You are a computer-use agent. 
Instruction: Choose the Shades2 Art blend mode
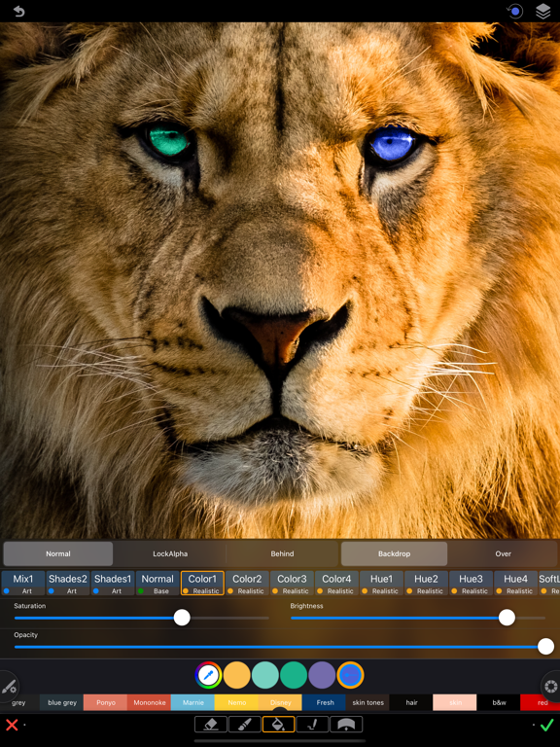(x=68, y=584)
